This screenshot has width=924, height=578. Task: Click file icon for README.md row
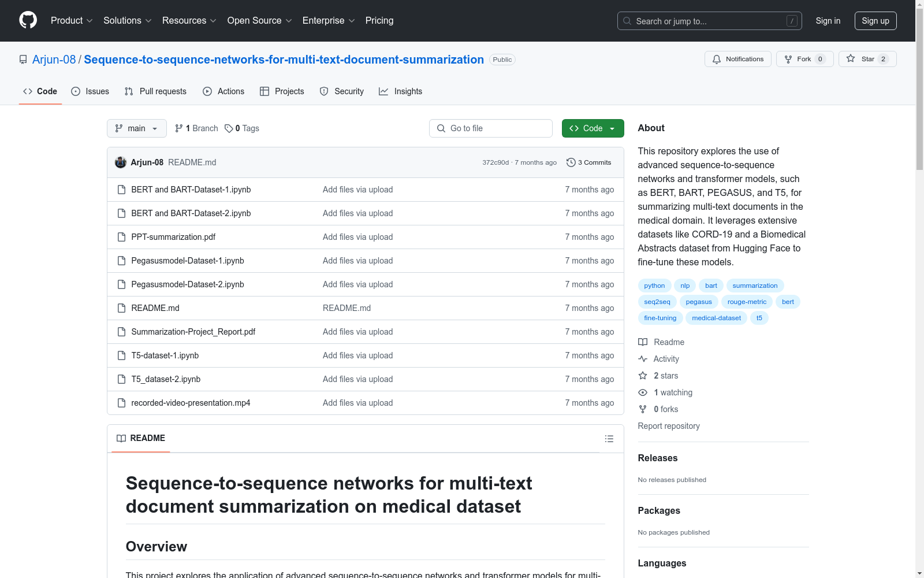pyautogui.click(x=121, y=308)
